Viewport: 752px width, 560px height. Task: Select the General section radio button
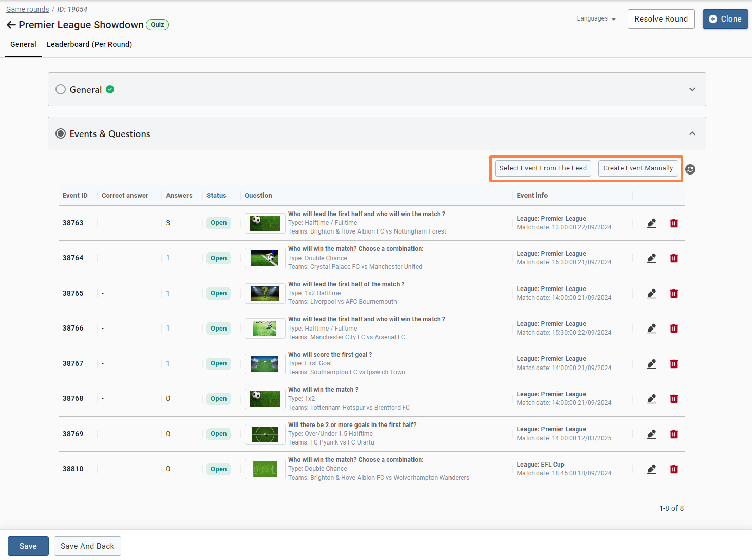click(61, 89)
